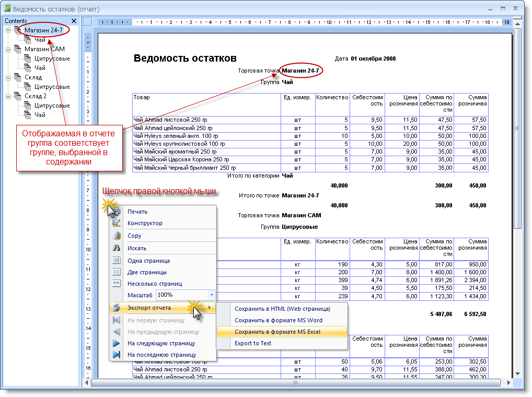Screen dimensions: 532x397
Task: Select Export to Text
Action: (253, 343)
